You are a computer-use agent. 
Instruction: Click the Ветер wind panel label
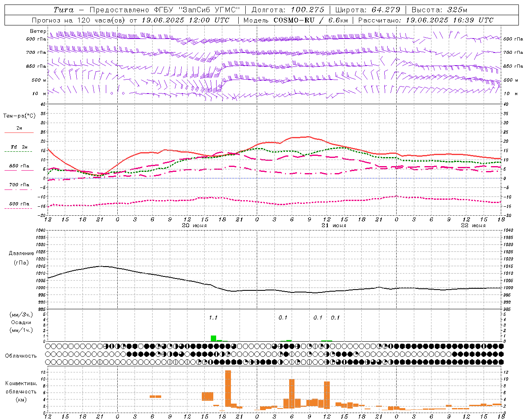pos(38,31)
